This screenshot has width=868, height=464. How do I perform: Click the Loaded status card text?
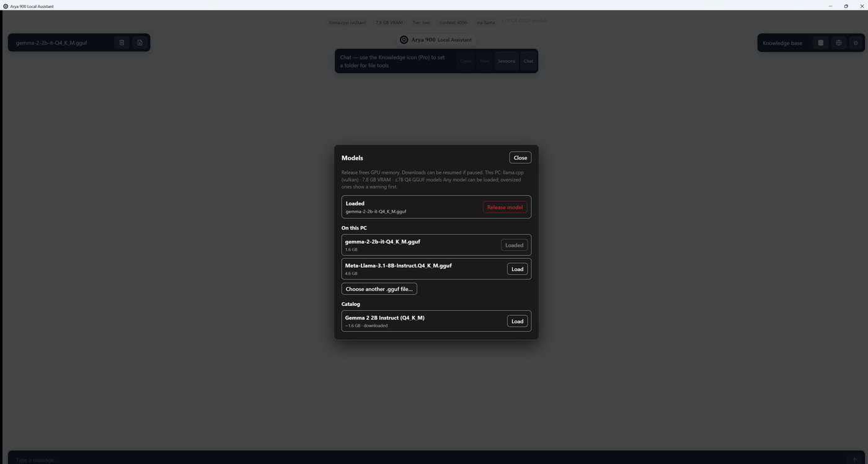(x=376, y=207)
